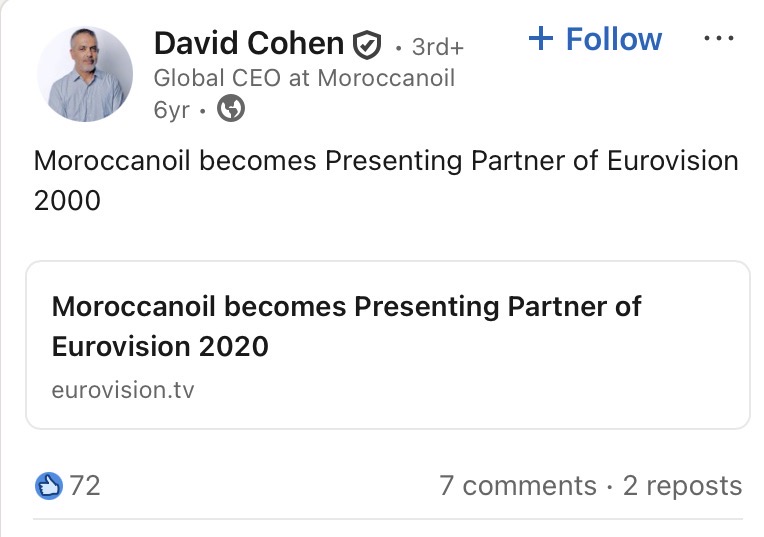Click the verified shield badge icon

367,45
